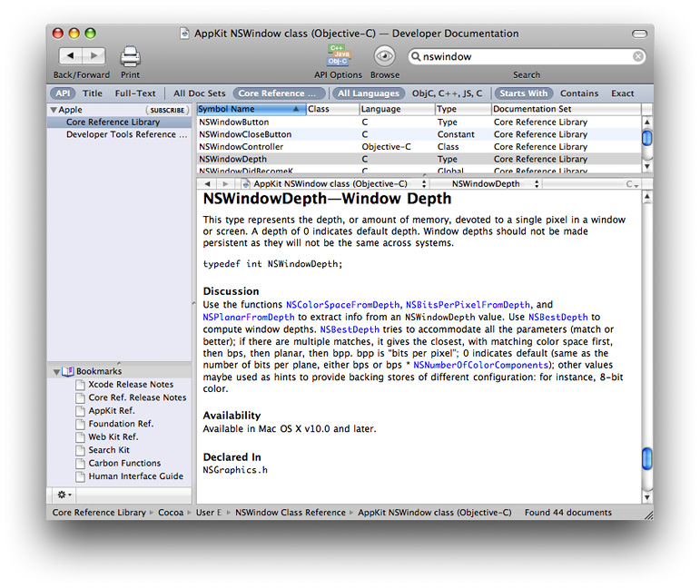Clear the nswindow search text

coord(638,56)
